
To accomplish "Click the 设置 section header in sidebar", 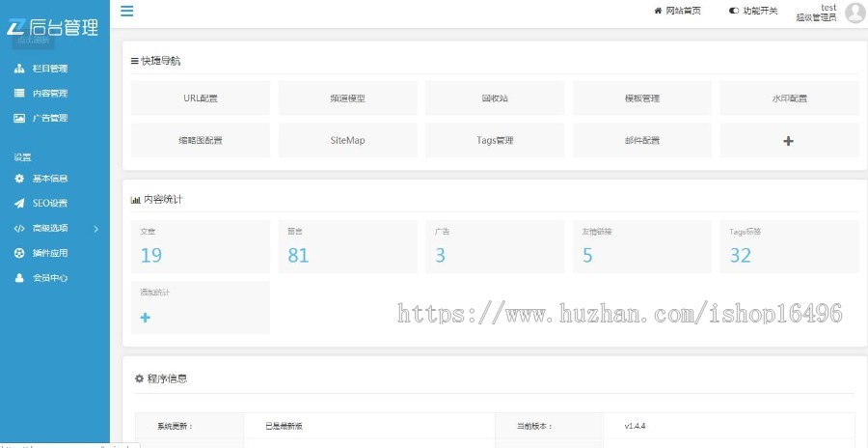I will [x=23, y=157].
